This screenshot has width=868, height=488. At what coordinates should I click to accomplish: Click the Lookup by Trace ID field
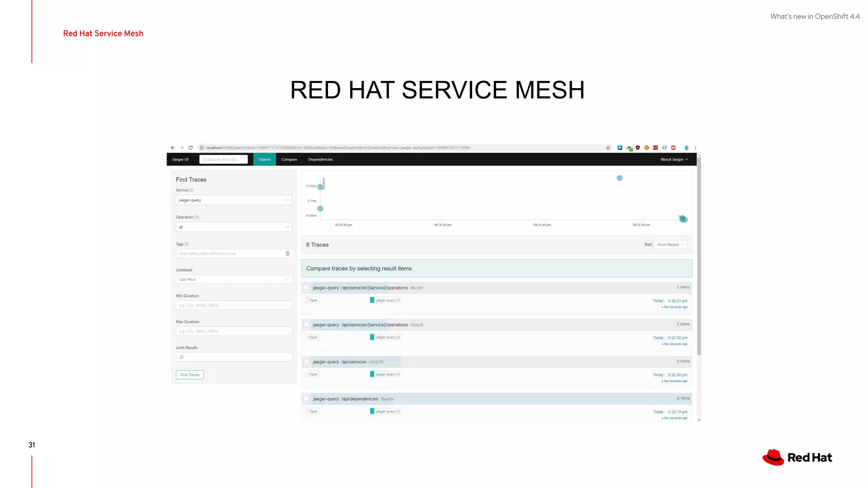224,159
